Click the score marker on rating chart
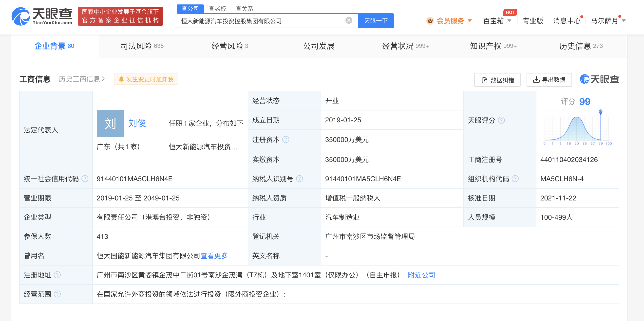 point(601,112)
